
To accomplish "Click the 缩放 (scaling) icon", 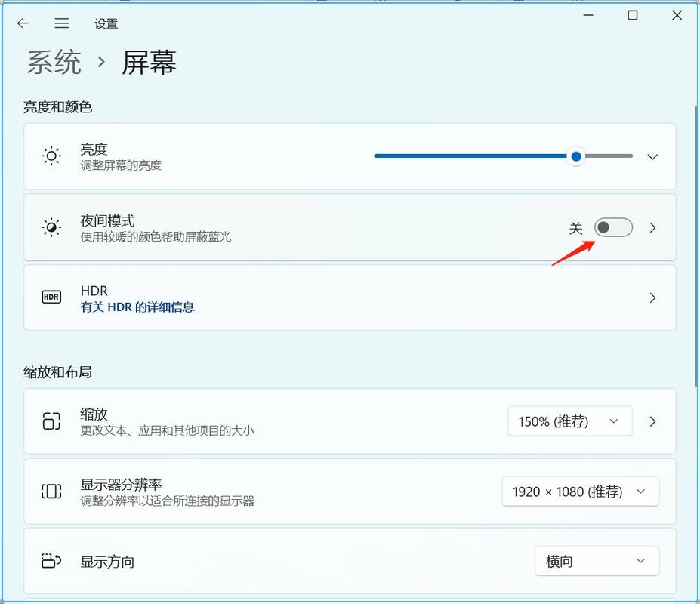I will pyautogui.click(x=51, y=421).
